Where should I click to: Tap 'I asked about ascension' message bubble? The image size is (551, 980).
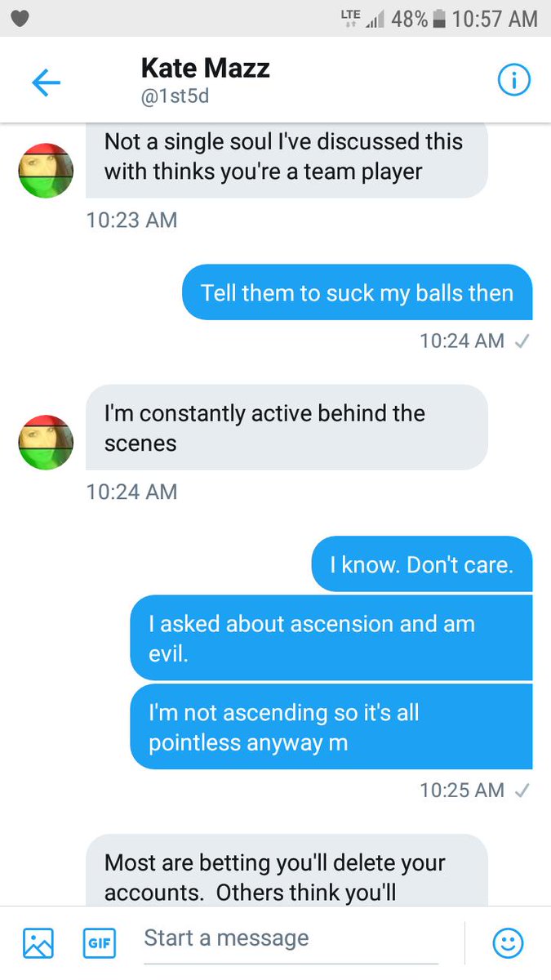tap(331, 638)
